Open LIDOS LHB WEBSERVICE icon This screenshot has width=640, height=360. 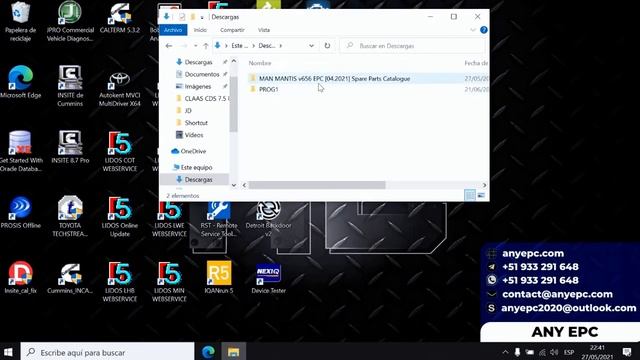point(120,282)
